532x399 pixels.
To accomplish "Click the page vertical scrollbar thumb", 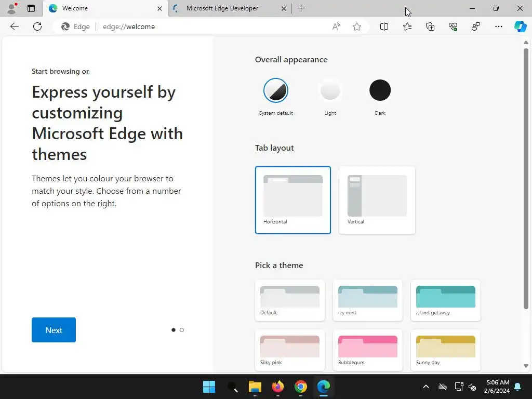I will click(526, 179).
